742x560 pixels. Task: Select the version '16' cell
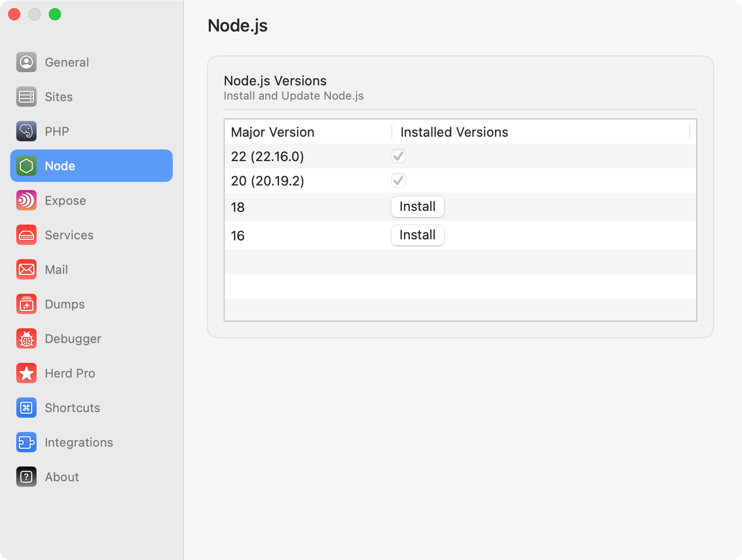(238, 236)
